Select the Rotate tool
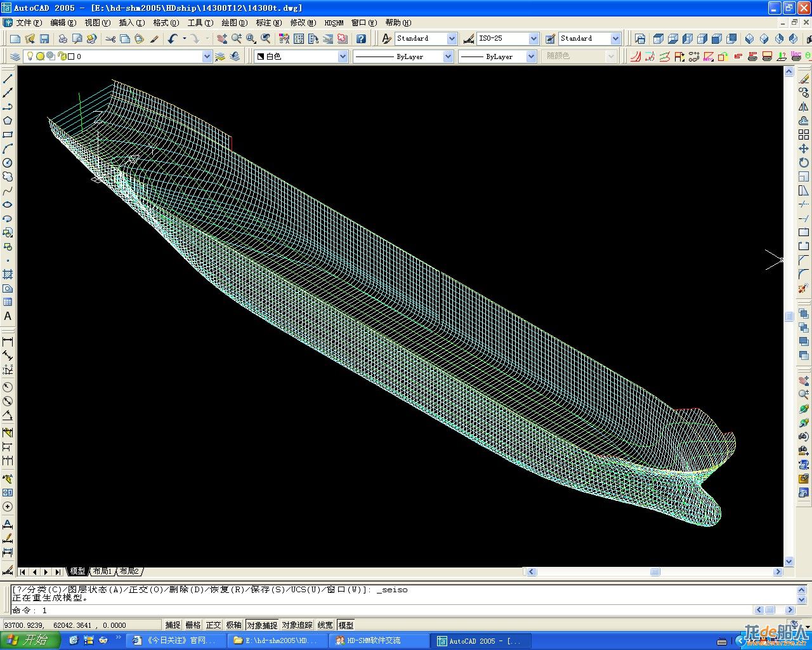This screenshot has height=650, width=812. click(804, 162)
